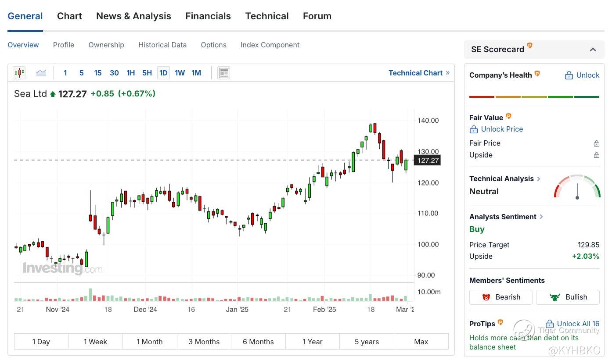Vote Bearish sentiment
The height and width of the screenshot is (364, 612).
coord(501,297)
